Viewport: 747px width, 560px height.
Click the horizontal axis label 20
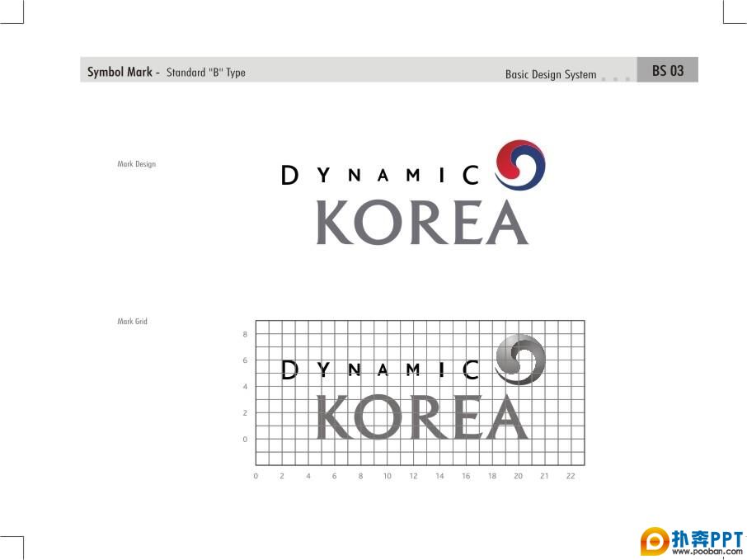[519, 476]
